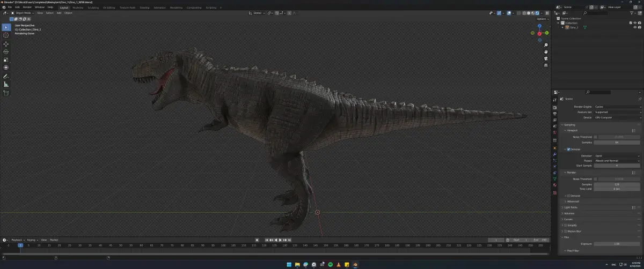Screen dimensions: 644x269
Task: Select the Add Cube tool
Action: [x=6, y=93]
